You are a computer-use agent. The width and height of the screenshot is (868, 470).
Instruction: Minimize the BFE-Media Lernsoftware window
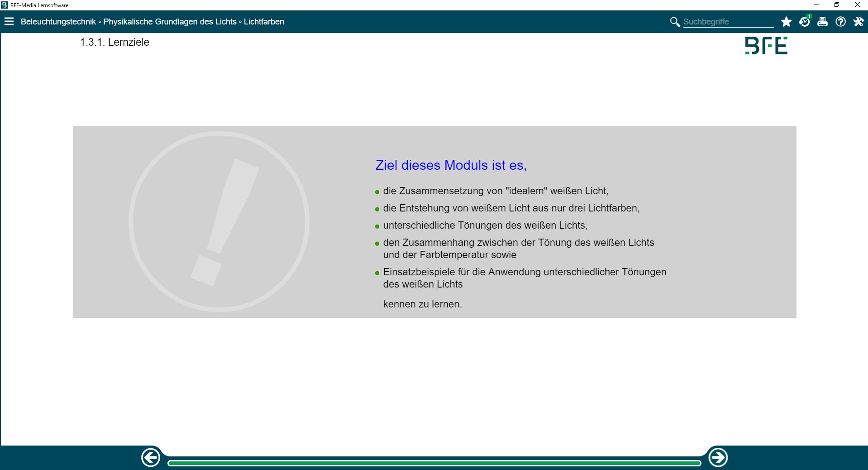(816, 5)
